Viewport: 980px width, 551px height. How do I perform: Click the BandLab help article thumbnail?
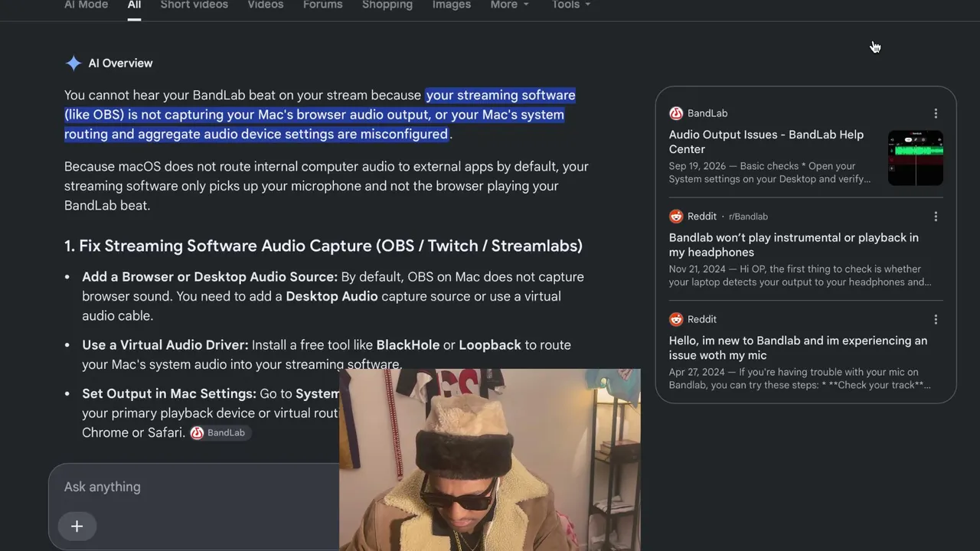[x=916, y=158]
